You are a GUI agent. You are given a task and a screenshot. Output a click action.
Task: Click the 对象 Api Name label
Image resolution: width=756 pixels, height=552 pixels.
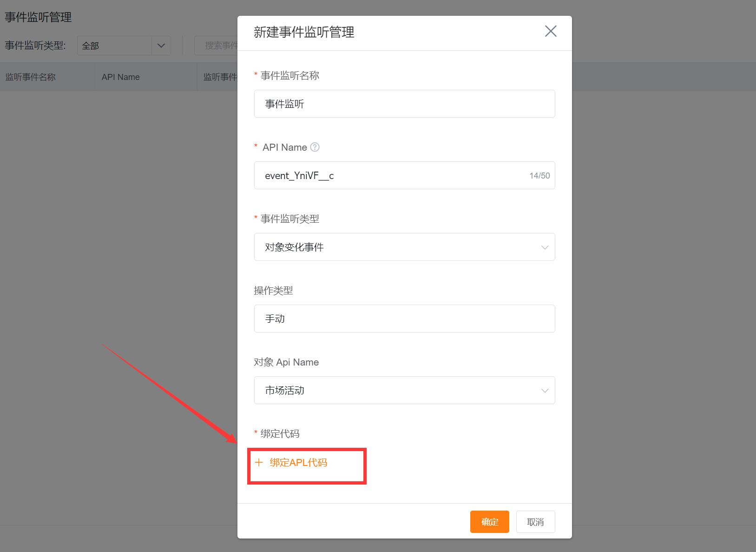click(286, 362)
